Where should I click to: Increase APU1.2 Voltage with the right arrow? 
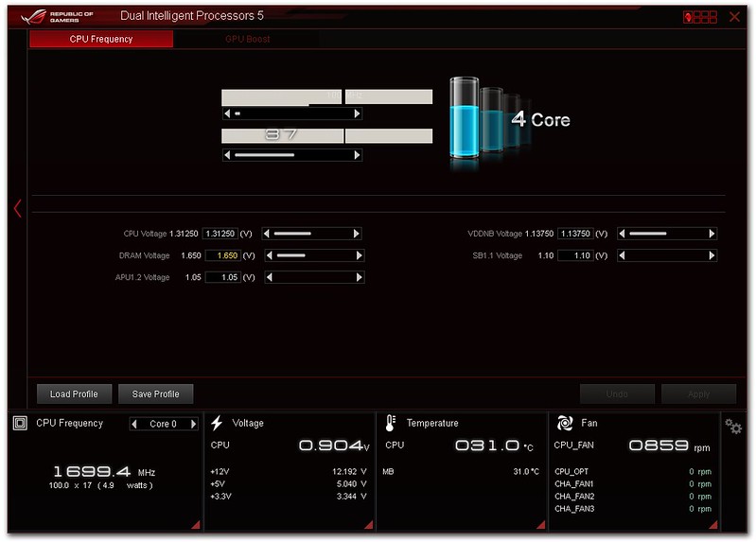(360, 277)
